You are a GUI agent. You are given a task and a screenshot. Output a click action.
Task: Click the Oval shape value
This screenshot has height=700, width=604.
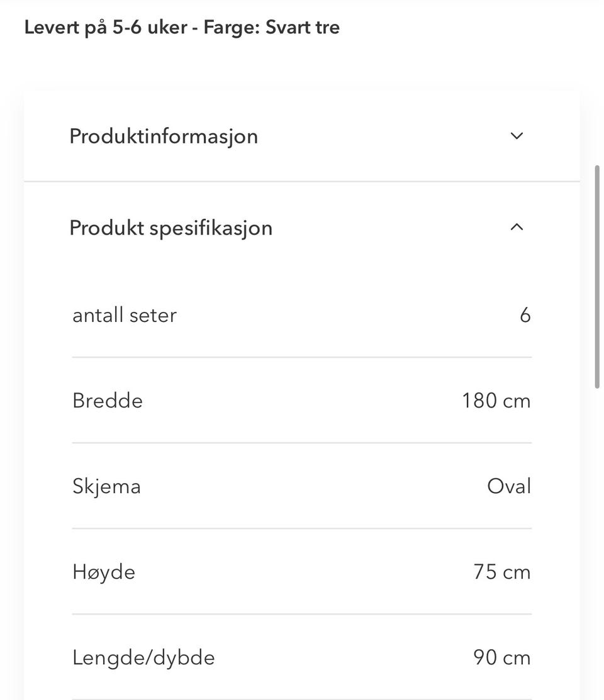coord(508,486)
